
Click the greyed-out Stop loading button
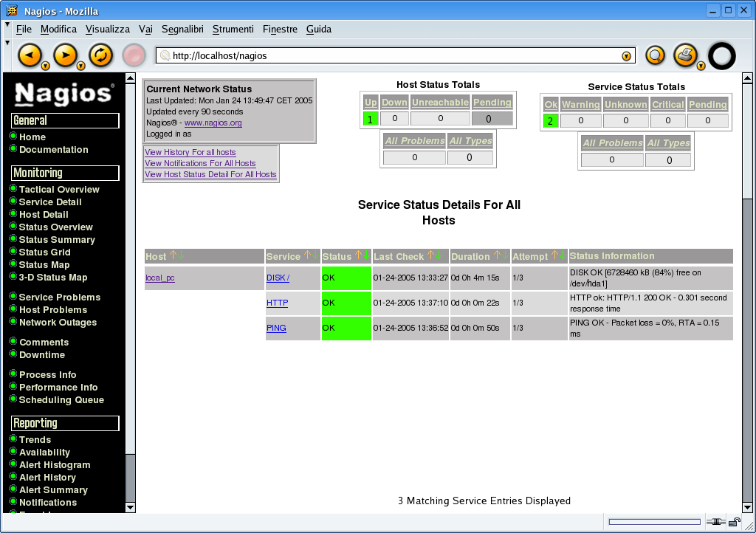pyautogui.click(x=134, y=55)
